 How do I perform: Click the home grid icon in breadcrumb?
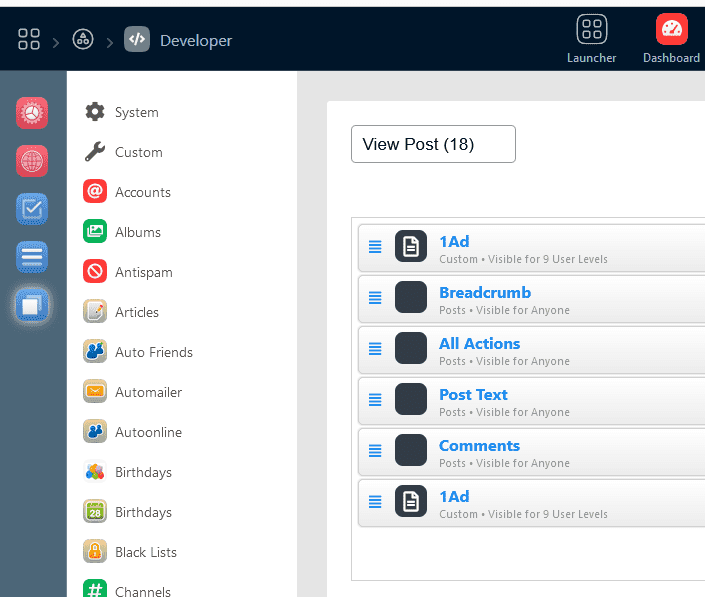point(29,40)
